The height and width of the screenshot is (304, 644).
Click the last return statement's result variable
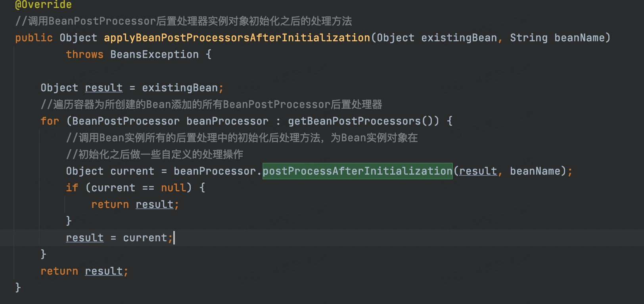[103, 271]
